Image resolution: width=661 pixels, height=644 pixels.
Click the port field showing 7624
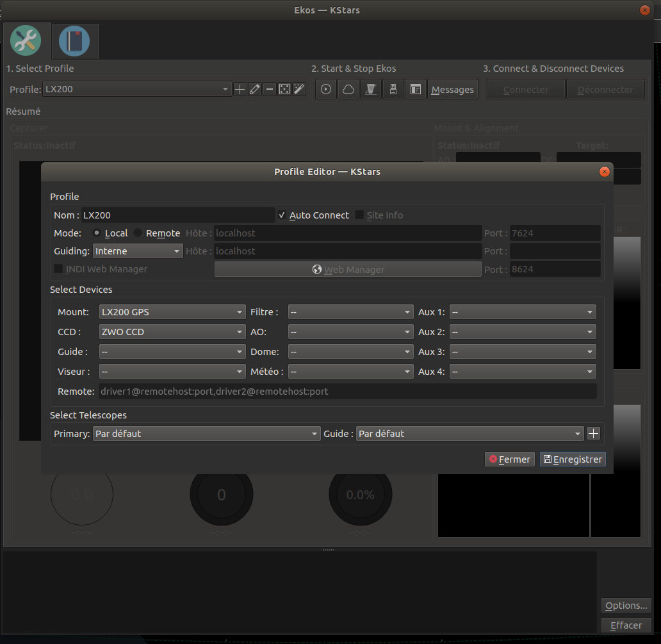point(555,233)
